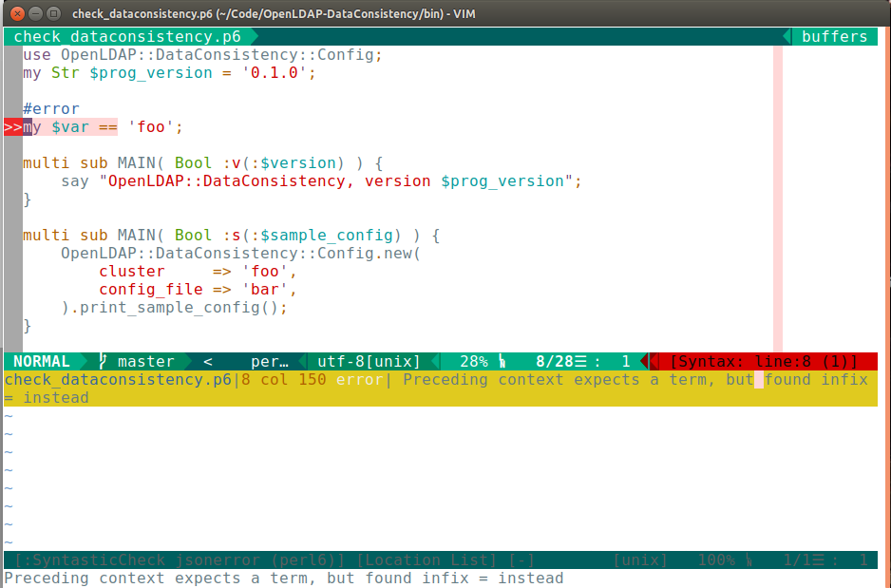The height and width of the screenshot is (588, 891).
Task: Click the buffers label in the tabline
Action: pyautogui.click(x=834, y=37)
